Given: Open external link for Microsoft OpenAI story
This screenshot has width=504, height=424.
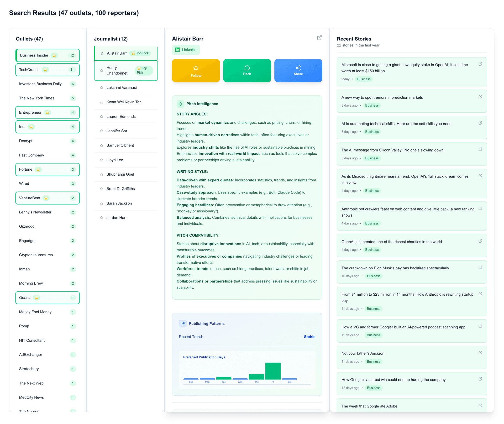Looking at the screenshot, I should click(x=480, y=64).
